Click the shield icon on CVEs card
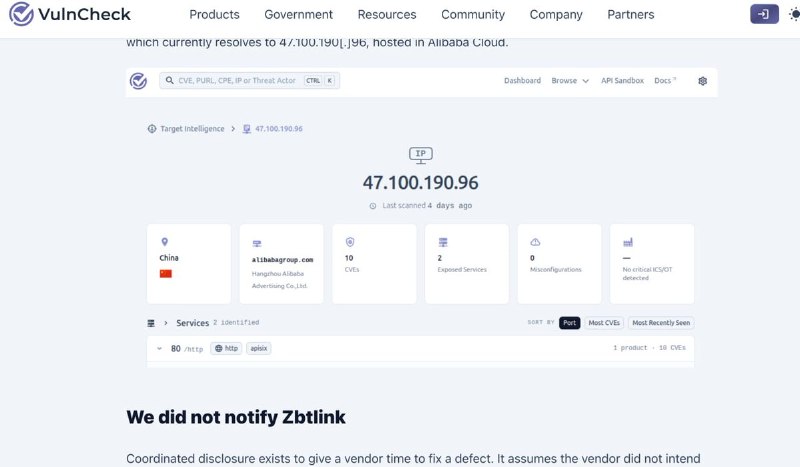 (x=350, y=242)
